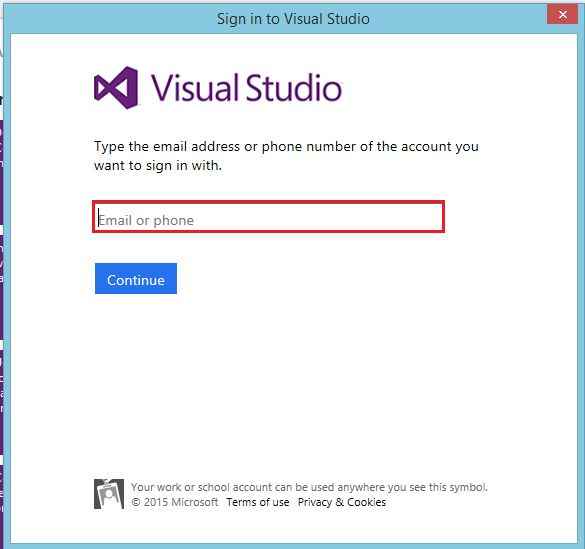Click the work or school account badge icon

109,494
